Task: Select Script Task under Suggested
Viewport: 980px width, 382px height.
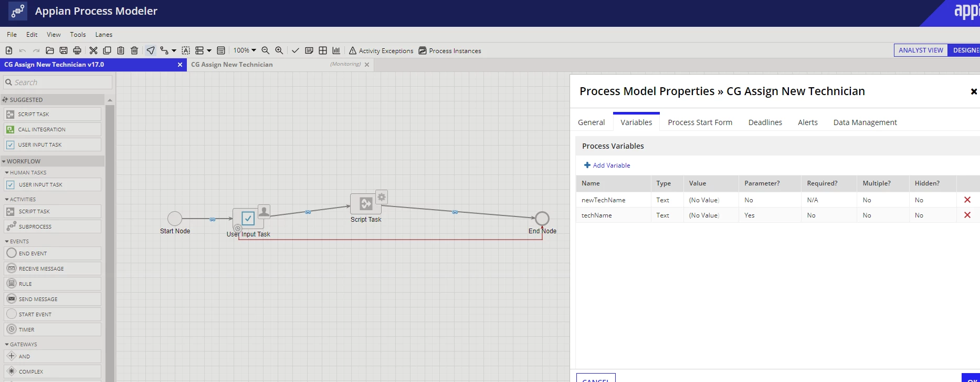Action: (x=52, y=114)
